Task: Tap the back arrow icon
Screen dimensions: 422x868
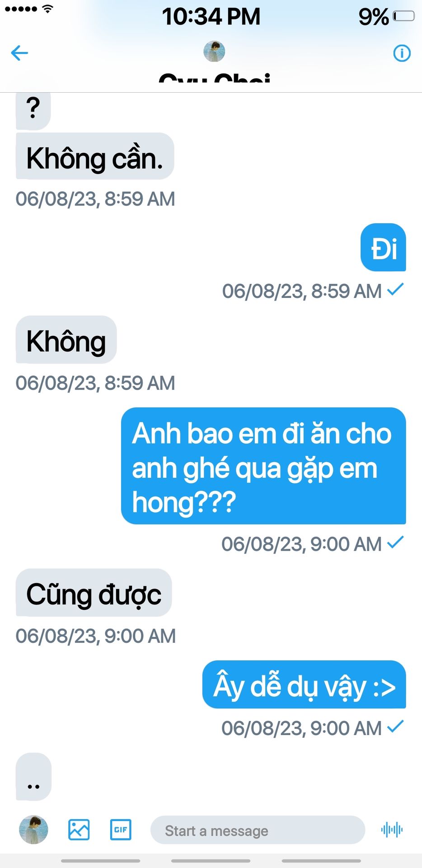Action: point(19,53)
